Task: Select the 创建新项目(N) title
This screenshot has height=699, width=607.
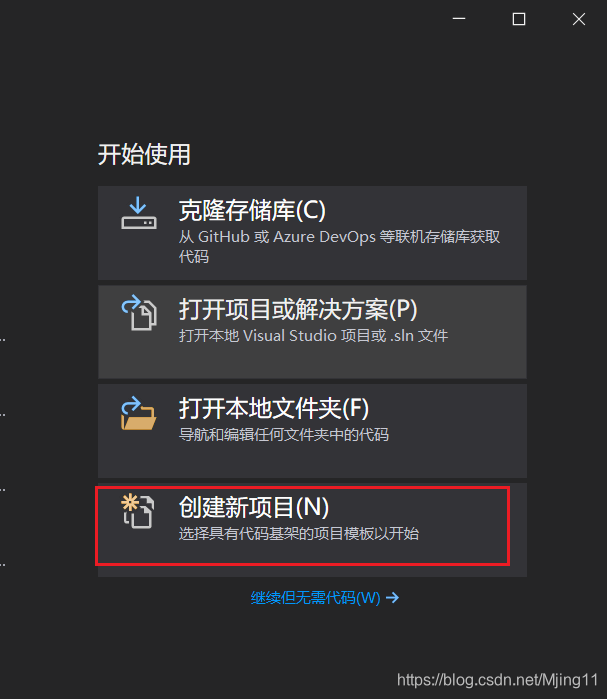Action: click(x=254, y=507)
